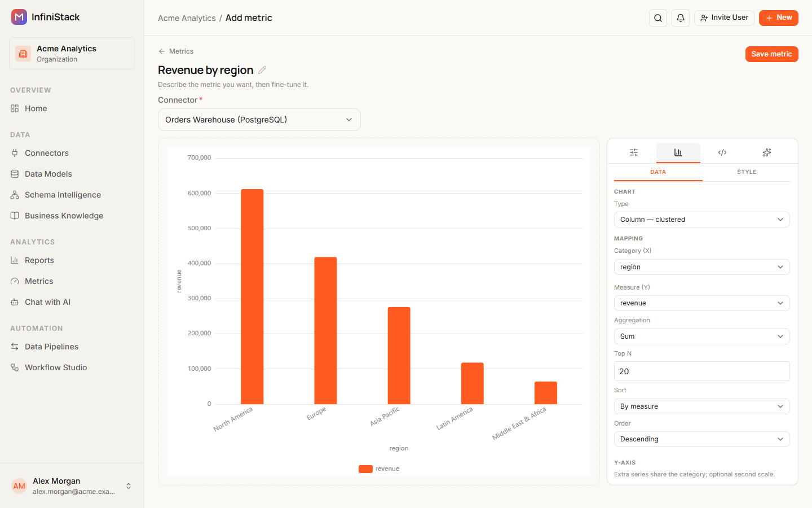Switch to the DATA sub-tab
Image resolution: width=812 pixels, height=508 pixels.
click(658, 172)
